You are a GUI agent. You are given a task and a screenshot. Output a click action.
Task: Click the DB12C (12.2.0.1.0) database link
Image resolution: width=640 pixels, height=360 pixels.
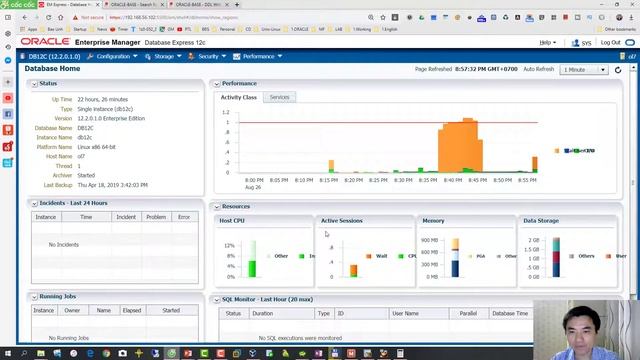pyautogui.click(x=54, y=56)
